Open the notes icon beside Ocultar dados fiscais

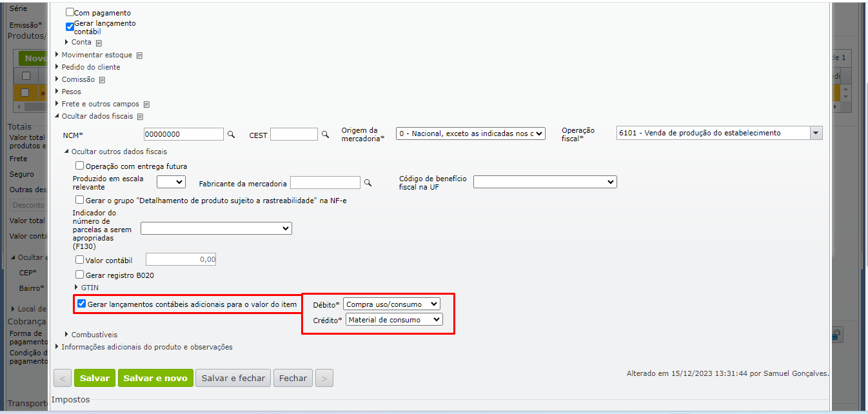point(140,117)
